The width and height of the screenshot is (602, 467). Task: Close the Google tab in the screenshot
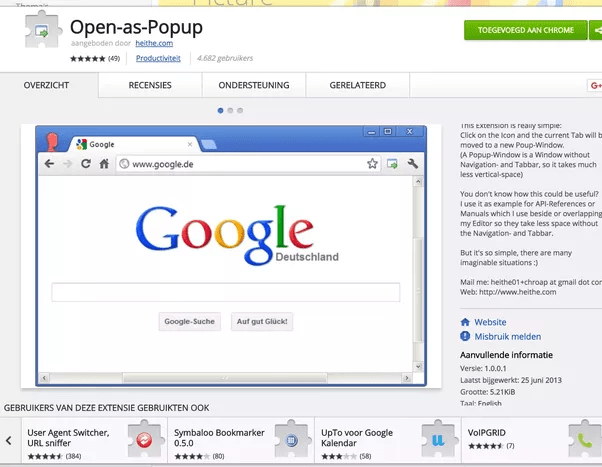point(190,144)
